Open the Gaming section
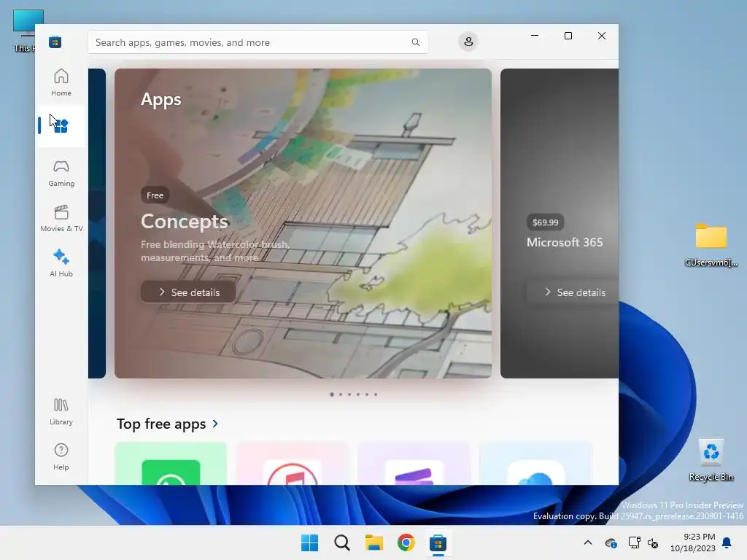The height and width of the screenshot is (560, 747). (x=61, y=173)
